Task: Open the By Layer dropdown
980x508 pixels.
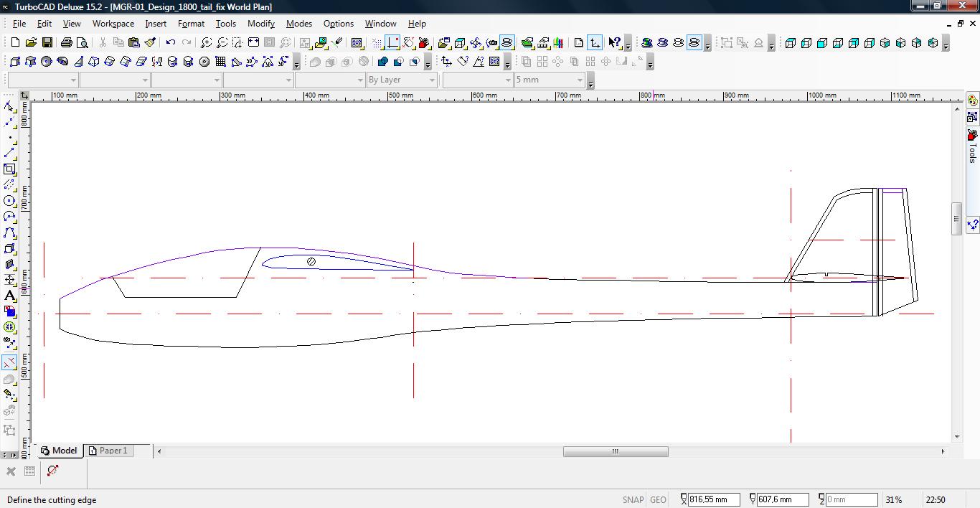Action: click(x=402, y=80)
